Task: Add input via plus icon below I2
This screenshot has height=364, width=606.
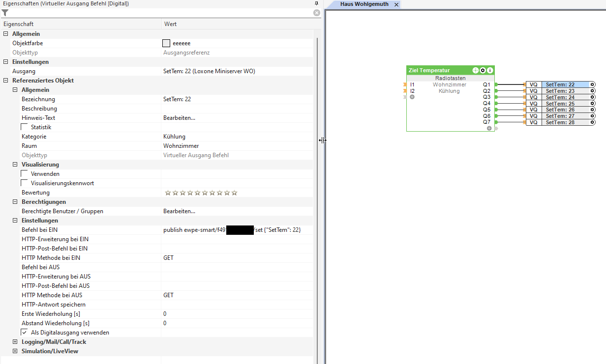Action: pos(412,97)
